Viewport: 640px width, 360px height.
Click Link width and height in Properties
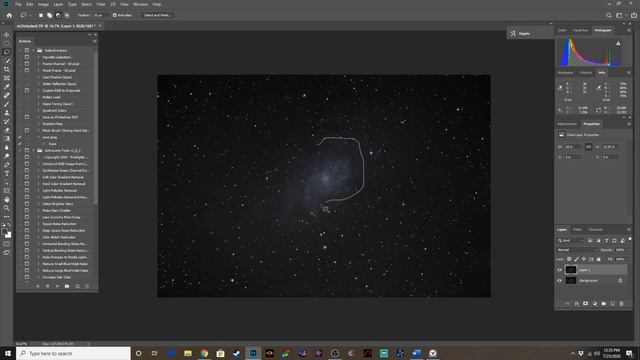[588, 147]
